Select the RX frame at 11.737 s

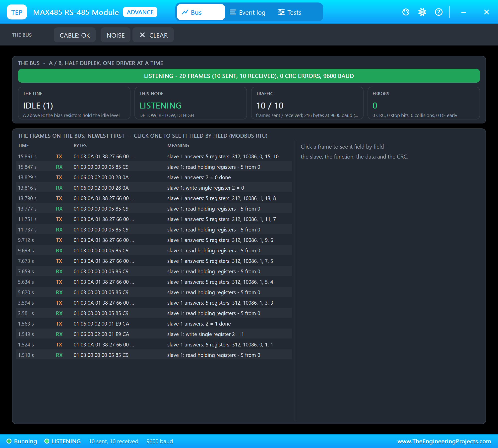154,230
